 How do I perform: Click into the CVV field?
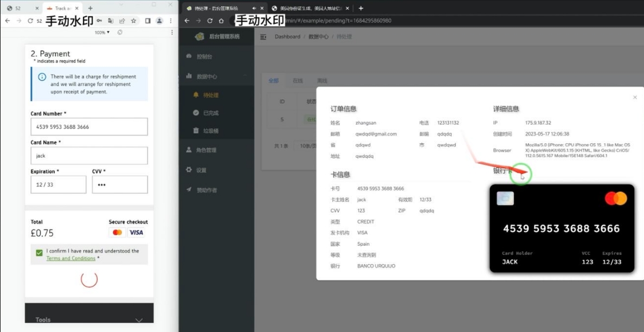pyautogui.click(x=120, y=184)
